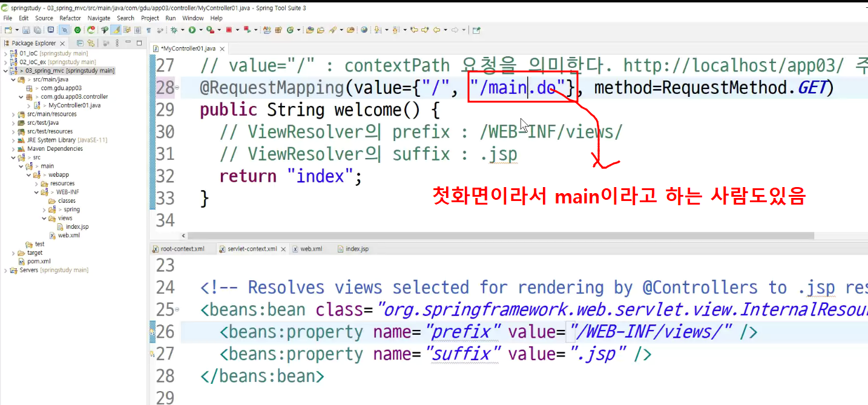The width and height of the screenshot is (868, 405).
Task: Click Collapse All icon in Package Explorer
Action: tap(80, 43)
